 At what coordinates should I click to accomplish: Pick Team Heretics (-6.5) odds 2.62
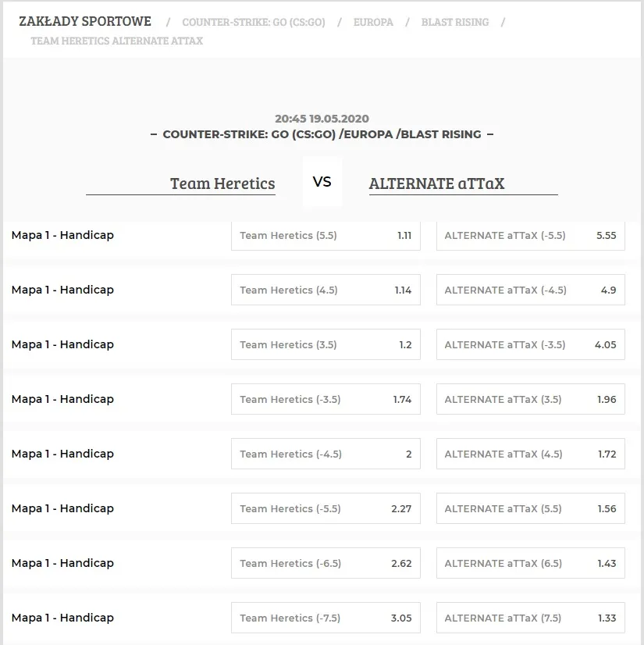(x=326, y=563)
